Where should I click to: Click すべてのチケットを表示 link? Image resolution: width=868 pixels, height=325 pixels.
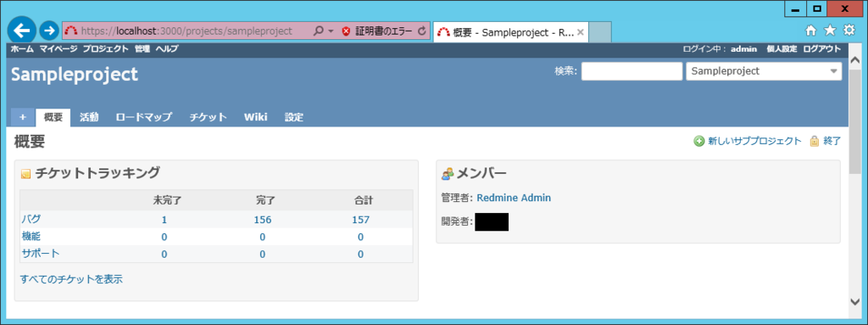(71, 279)
